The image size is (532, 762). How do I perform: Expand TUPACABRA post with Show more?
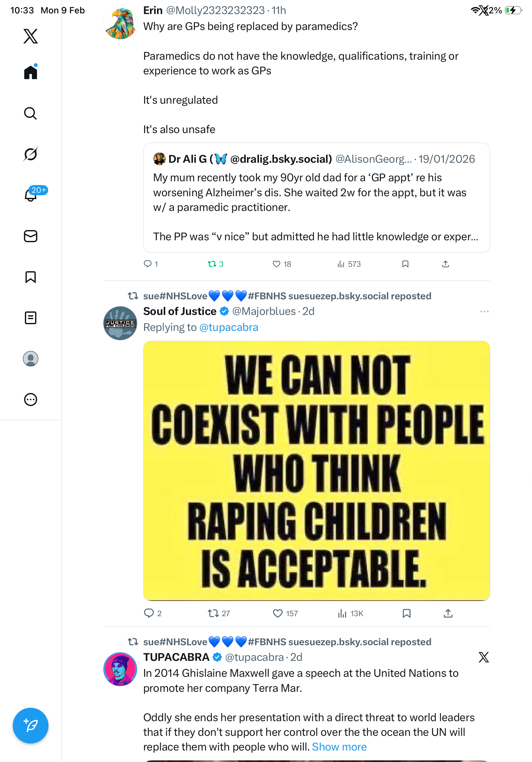click(x=339, y=746)
